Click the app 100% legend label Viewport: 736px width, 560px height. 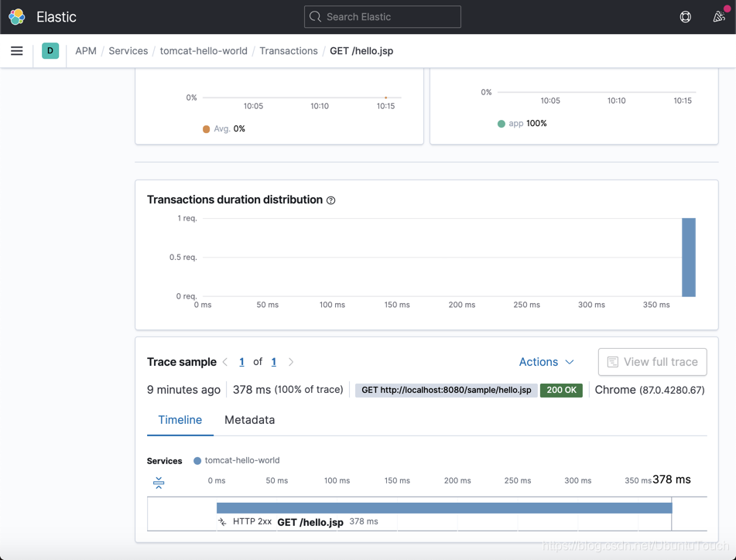(528, 123)
